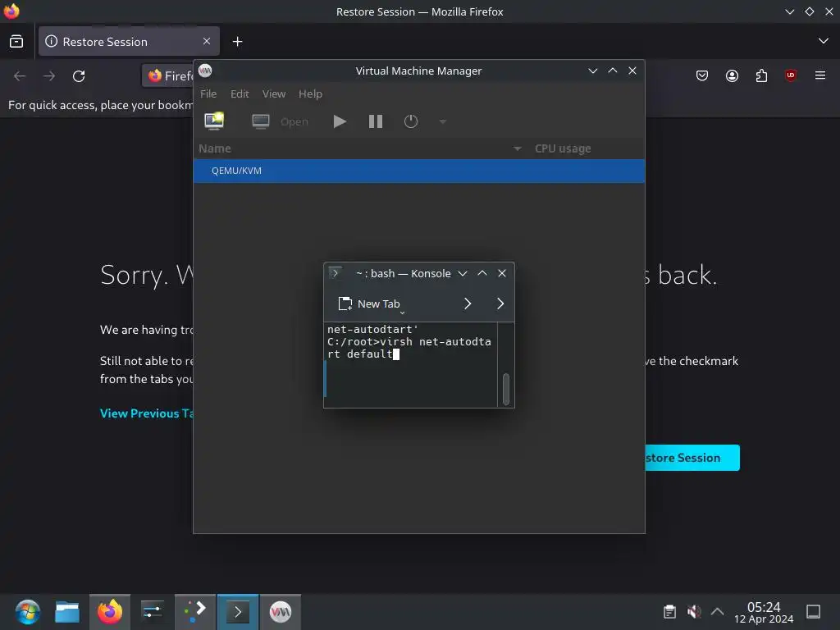
Task: Click the show desktop button
Action: (813, 612)
